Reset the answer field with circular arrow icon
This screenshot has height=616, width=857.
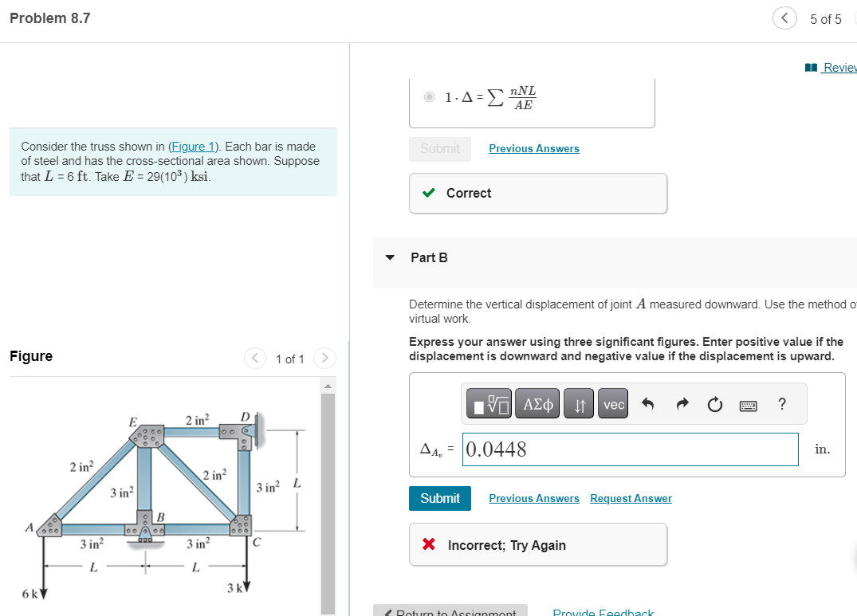pos(714,403)
